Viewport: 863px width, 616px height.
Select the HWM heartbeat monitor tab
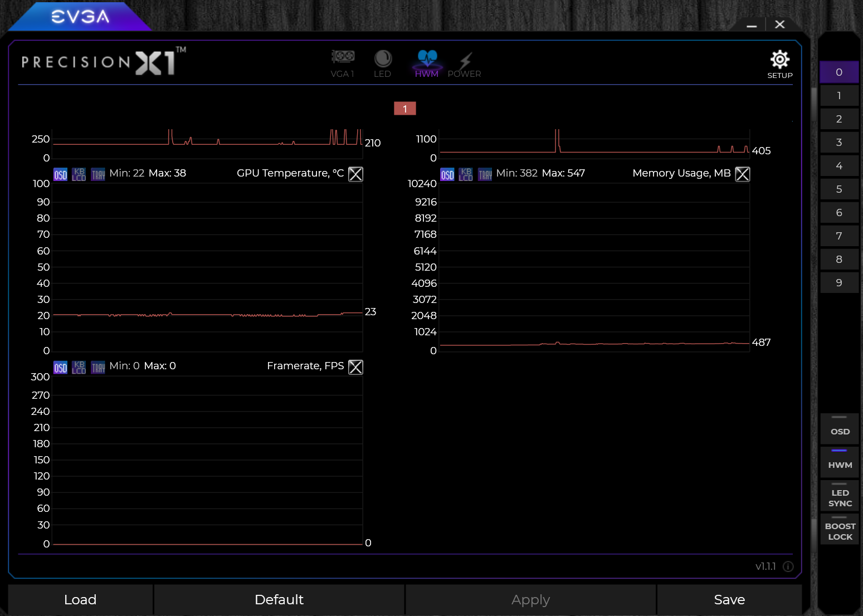427,63
